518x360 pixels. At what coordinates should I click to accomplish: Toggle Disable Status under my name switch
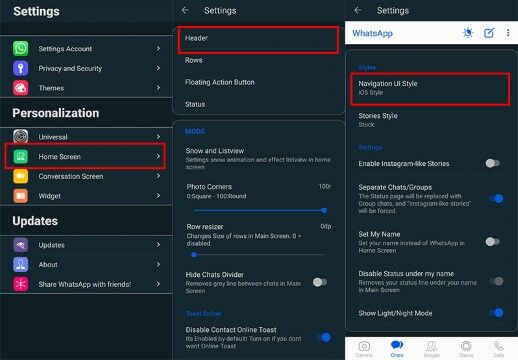click(496, 281)
